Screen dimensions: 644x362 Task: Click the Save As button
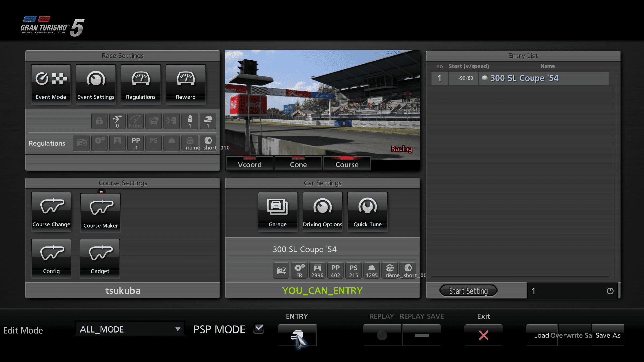click(608, 335)
